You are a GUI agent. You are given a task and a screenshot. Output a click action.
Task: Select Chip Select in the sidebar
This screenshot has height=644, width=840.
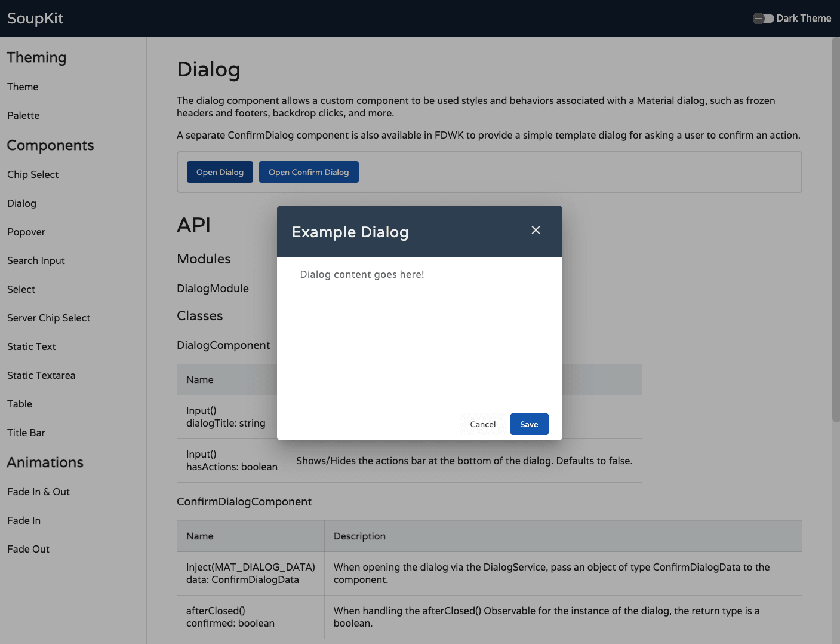pyautogui.click(x=33, y=174)
